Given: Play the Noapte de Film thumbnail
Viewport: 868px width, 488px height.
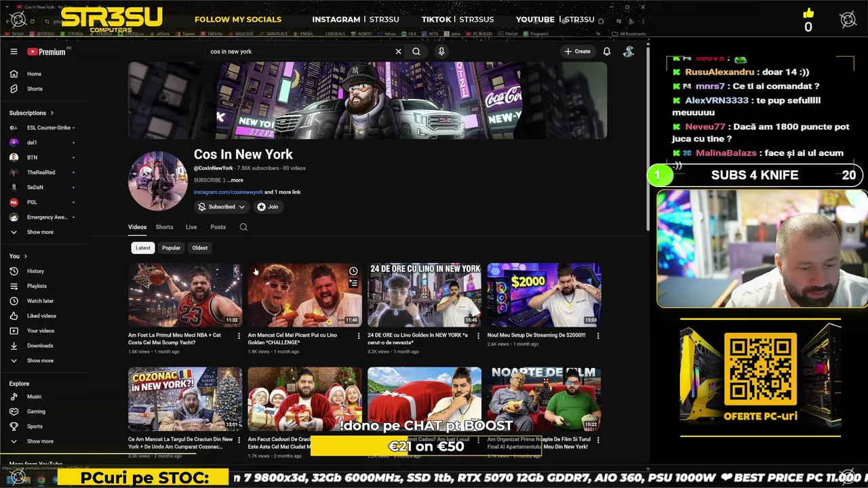Looking at the screenshot, I should (x=544, y=399).
